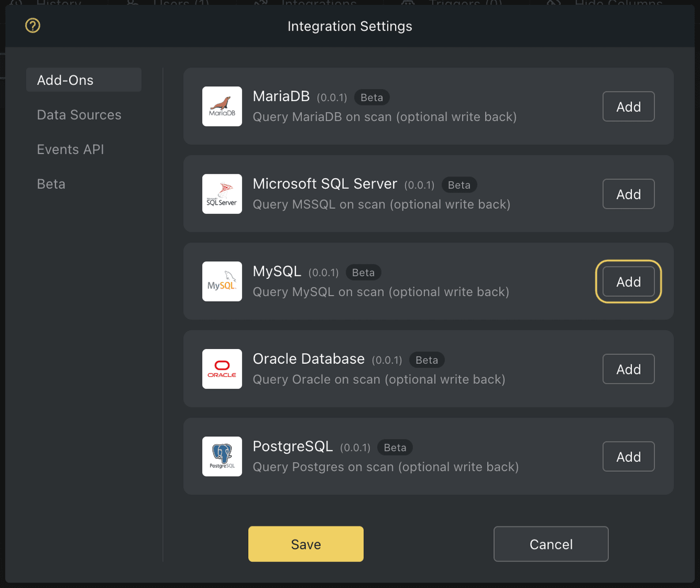Screen dimensions: 700x588
Task: Click the Beta badge beside Oracle Database
Action: [x=427, y=360]
